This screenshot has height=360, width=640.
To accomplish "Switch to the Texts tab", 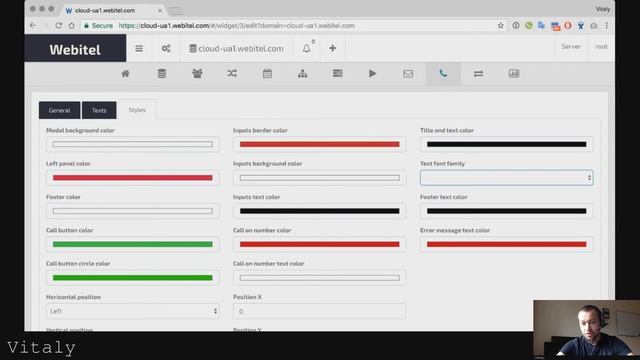I will (x=99, y=110).
